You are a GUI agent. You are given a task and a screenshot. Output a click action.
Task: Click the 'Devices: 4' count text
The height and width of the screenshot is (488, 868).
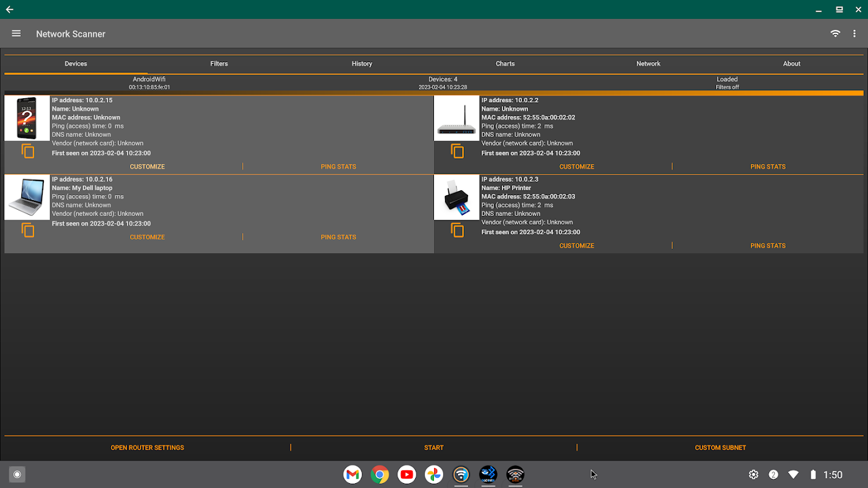click(443, 79)
